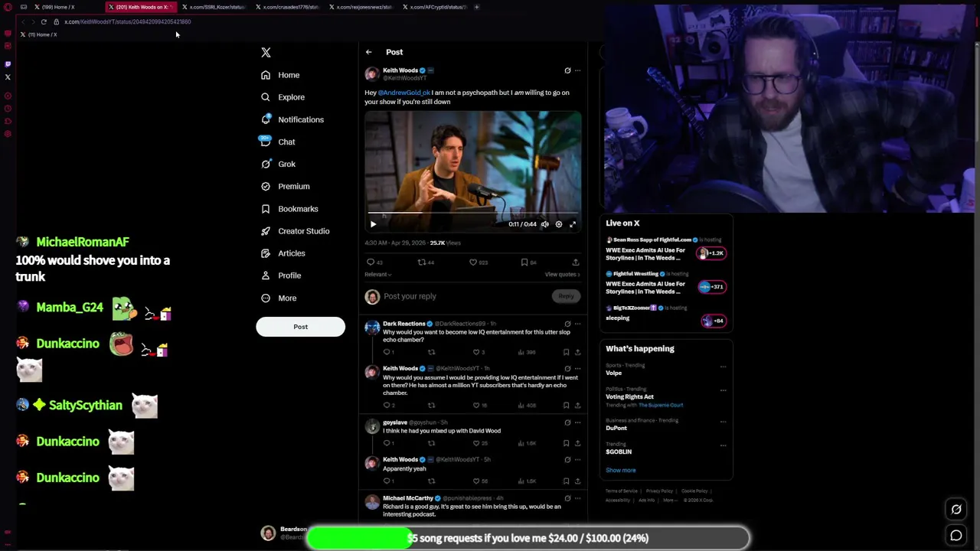Open more options for DuPont trend
The width and height of the screenshot is (980, 551).
[723, 422]
